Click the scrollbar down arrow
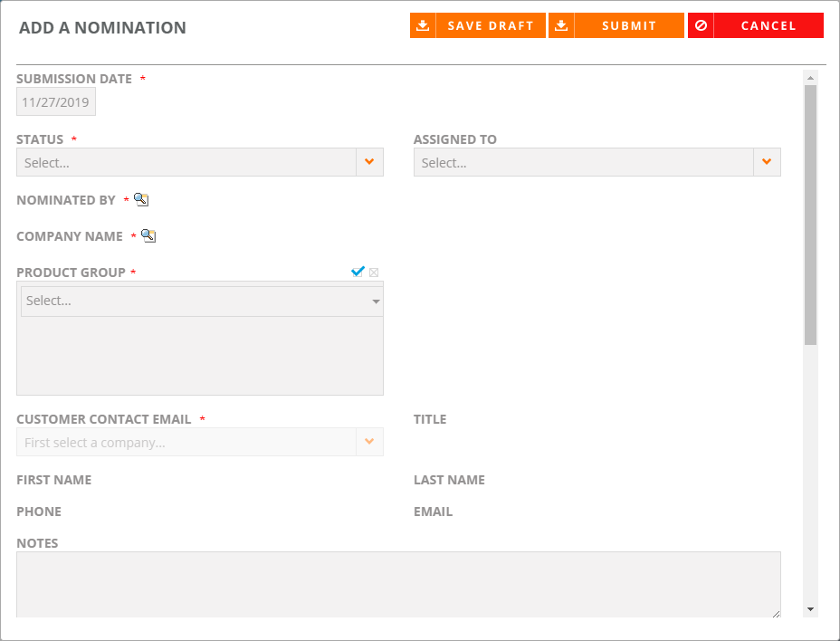Viewport: 840px width, 641px height. tap(810, 609)
